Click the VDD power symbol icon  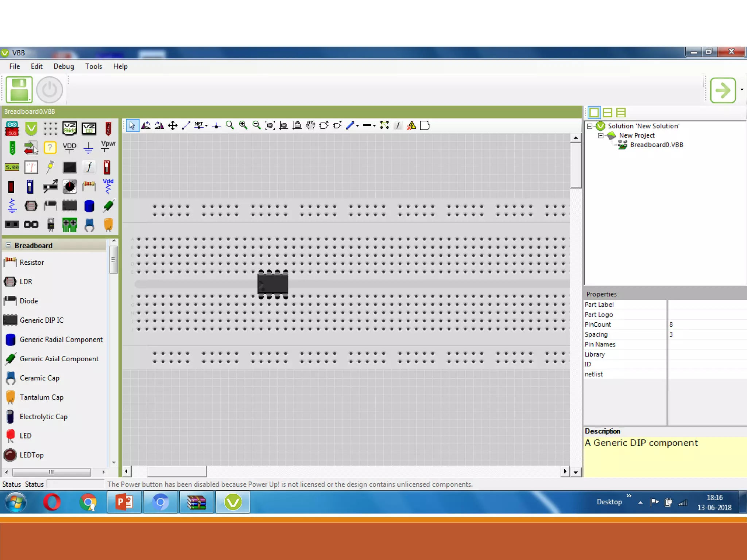click(69, 148)
